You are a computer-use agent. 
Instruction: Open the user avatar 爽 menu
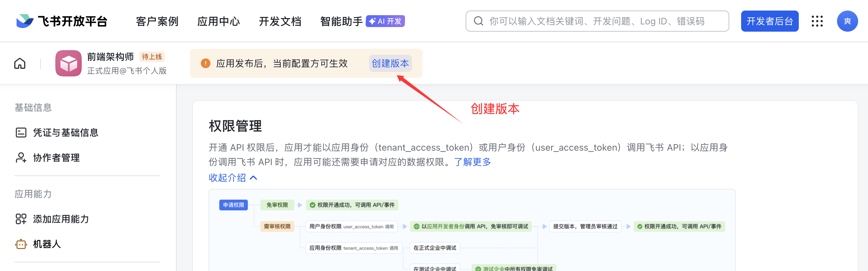(847, 21)
